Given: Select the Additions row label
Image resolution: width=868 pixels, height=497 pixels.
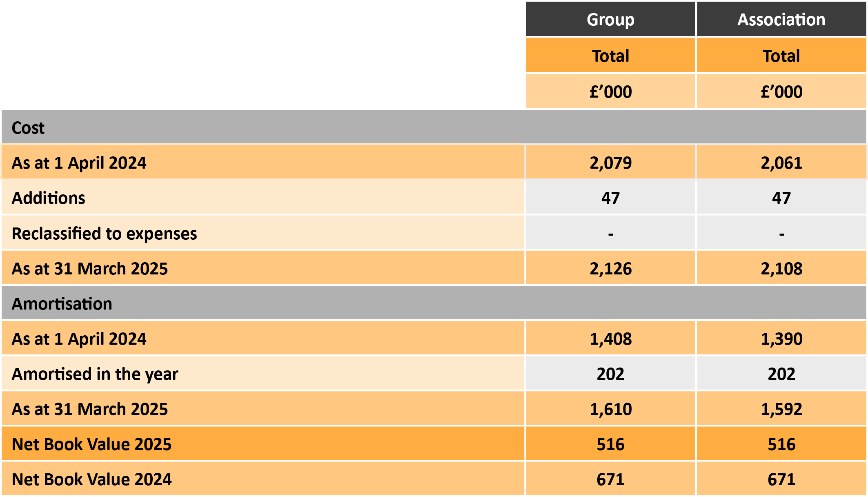Looking at the screenshot, I should (x=48, y=198).
